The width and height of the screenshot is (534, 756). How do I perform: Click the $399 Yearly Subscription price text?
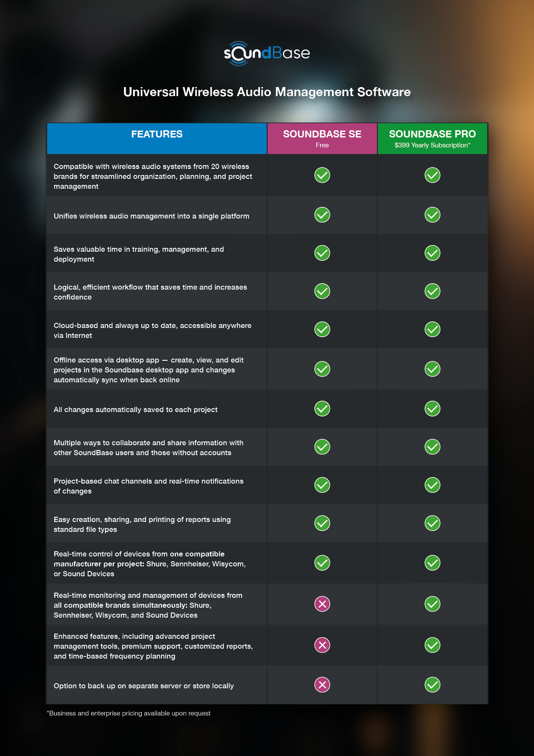pyautogui.click(x=432, y=145)
